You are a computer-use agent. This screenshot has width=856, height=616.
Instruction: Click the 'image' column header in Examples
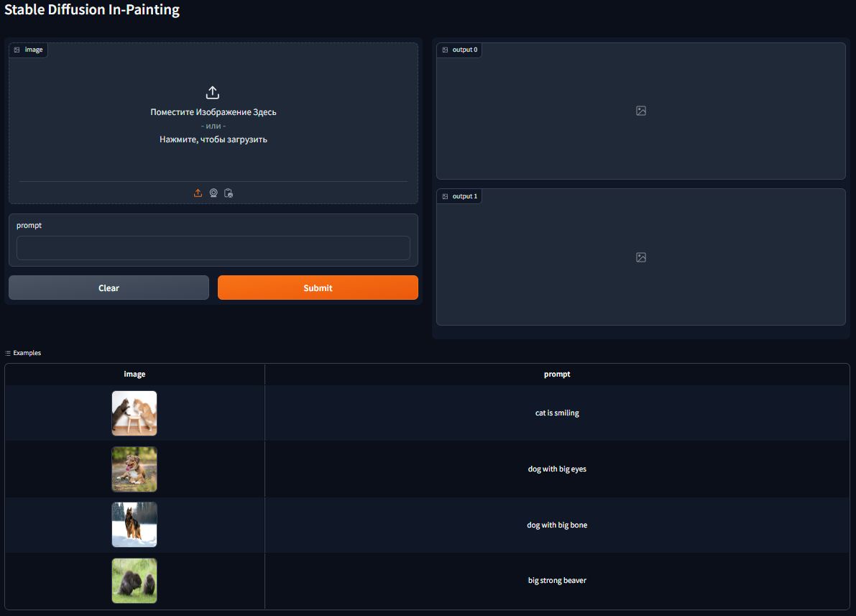point(134,374)
